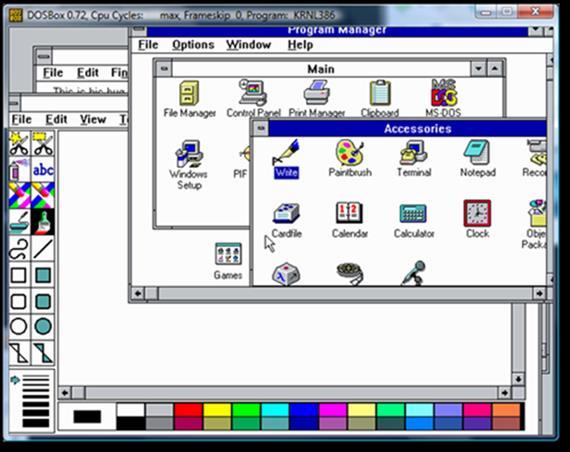Choose the abc text tool

coord(43,169)
